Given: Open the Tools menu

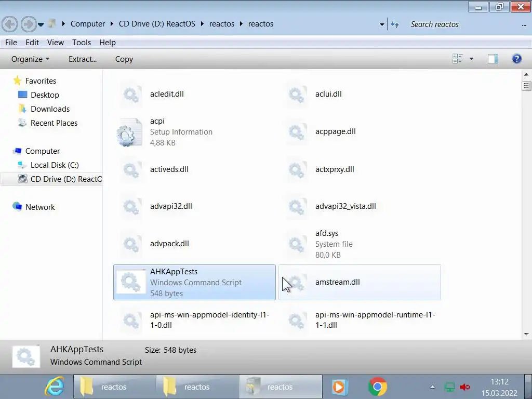Looking at the screenshot, I should [82, 43].
